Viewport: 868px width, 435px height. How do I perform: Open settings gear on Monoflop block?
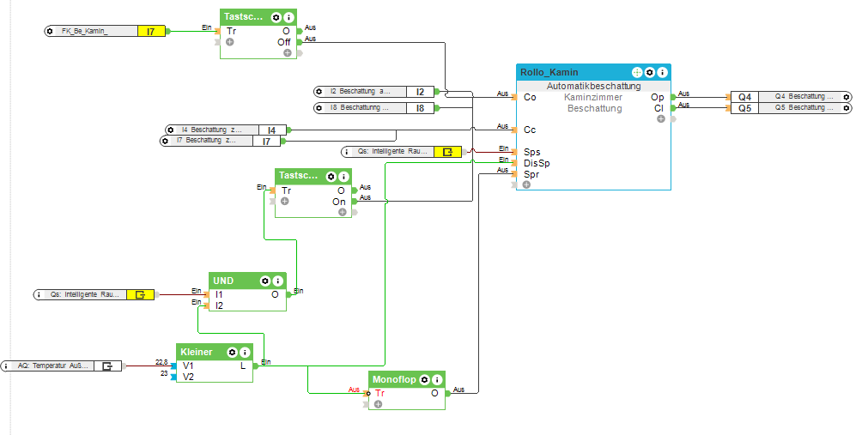425,379
